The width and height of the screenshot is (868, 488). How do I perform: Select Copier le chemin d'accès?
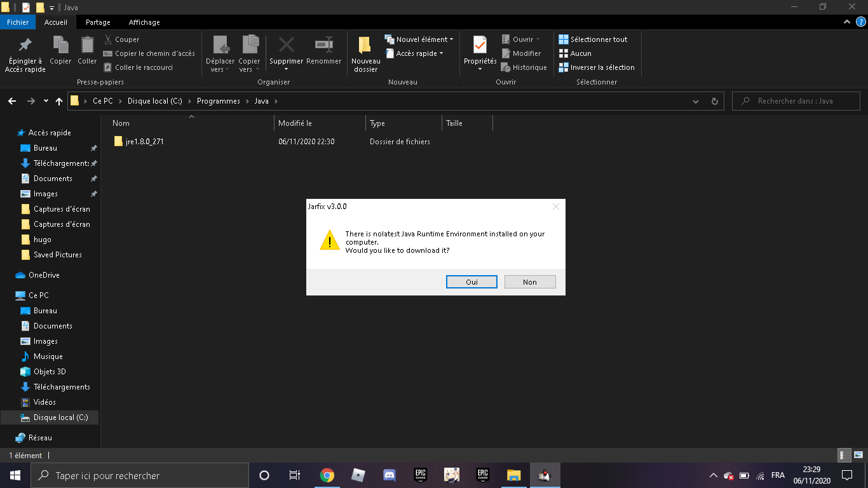[149, 53]
